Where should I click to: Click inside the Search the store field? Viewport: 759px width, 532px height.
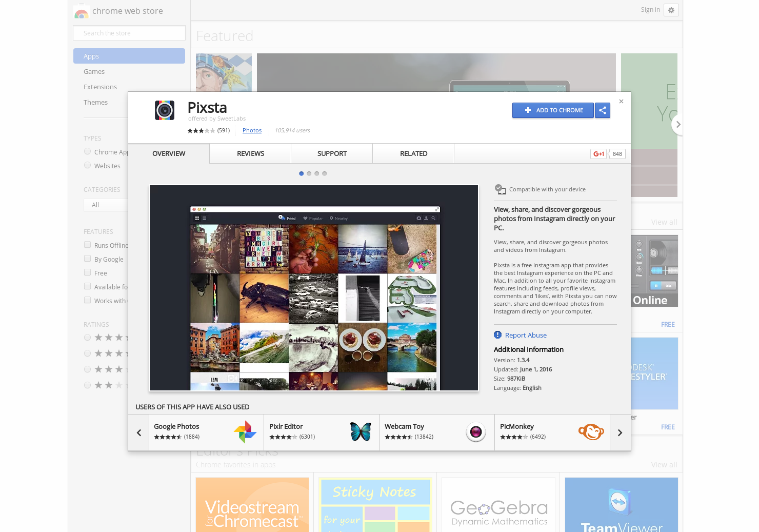(129, 32)
